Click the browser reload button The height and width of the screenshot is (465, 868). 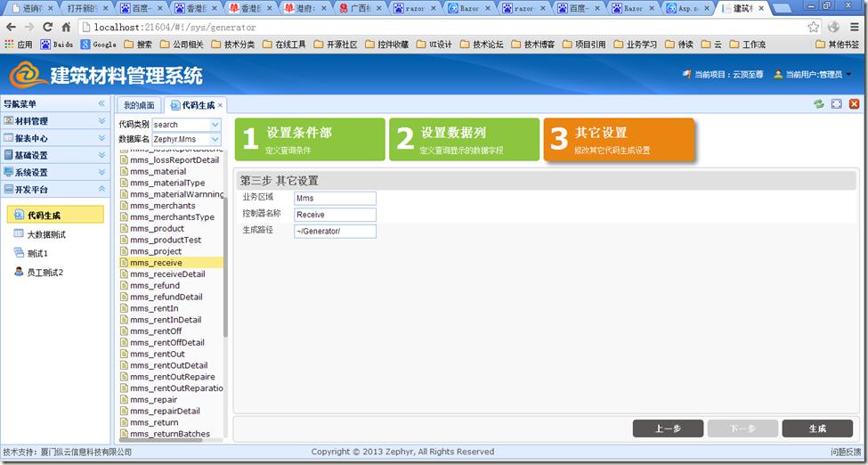pos(47,27)
